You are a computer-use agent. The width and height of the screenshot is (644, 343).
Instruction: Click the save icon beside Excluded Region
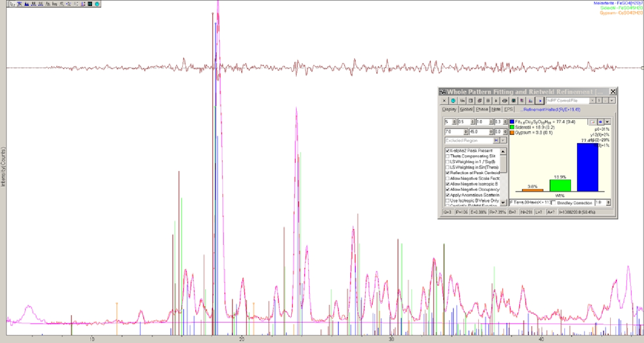[496, 140]
